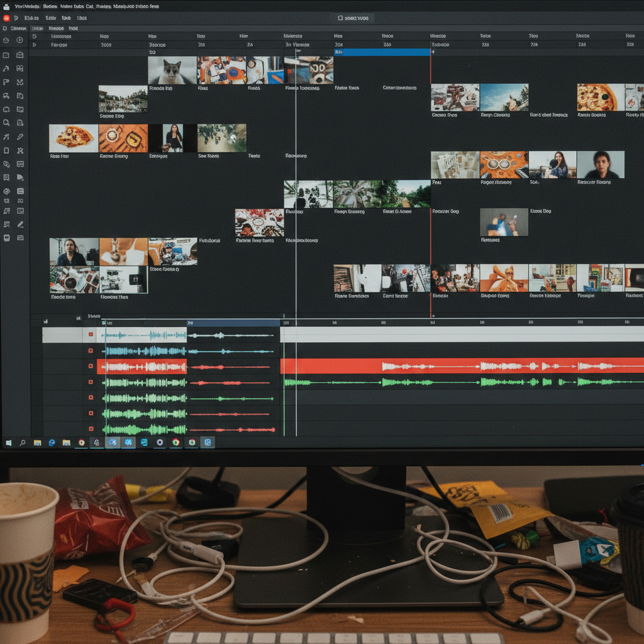Select the red-highlighted waveform clip on the left
The width and height of the screenshot is (644, 644).
click(x=142, y=367)
